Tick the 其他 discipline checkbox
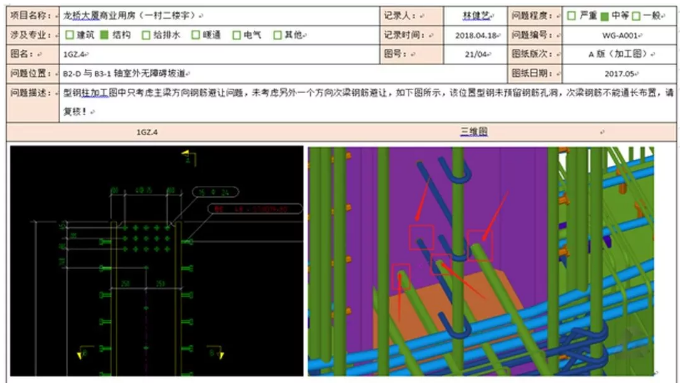 point(278,35)
